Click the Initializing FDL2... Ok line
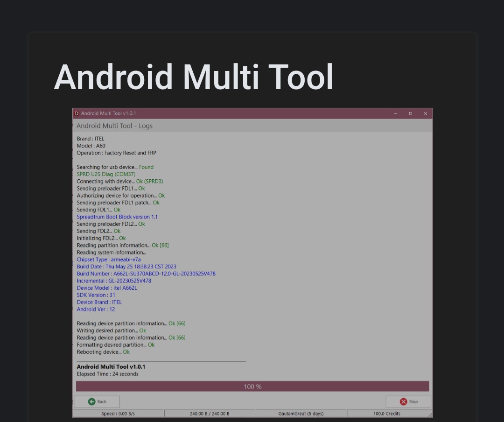 (x=101, y=238)
